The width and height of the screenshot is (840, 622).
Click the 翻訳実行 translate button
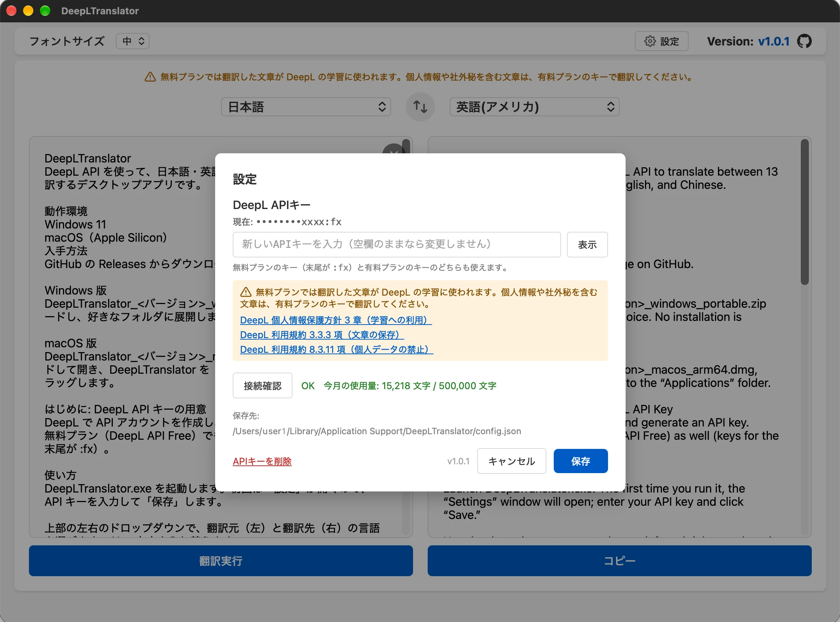221,561
